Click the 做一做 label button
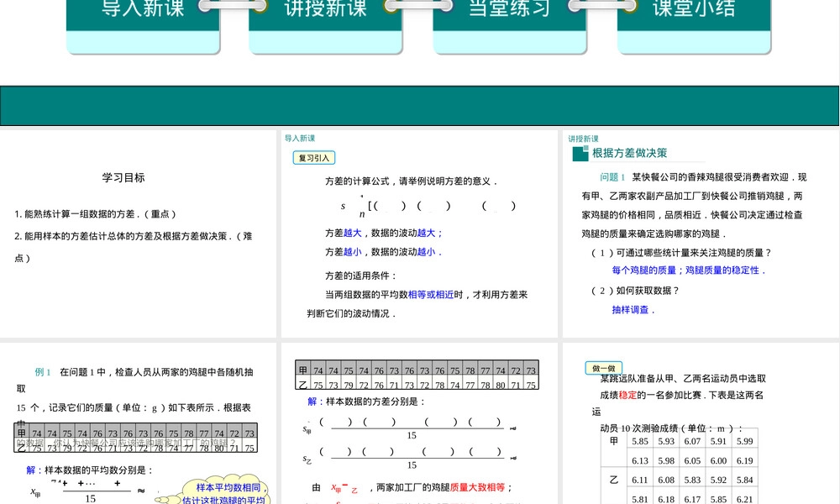Screen dimensions: 840x504 click(604, 368)
